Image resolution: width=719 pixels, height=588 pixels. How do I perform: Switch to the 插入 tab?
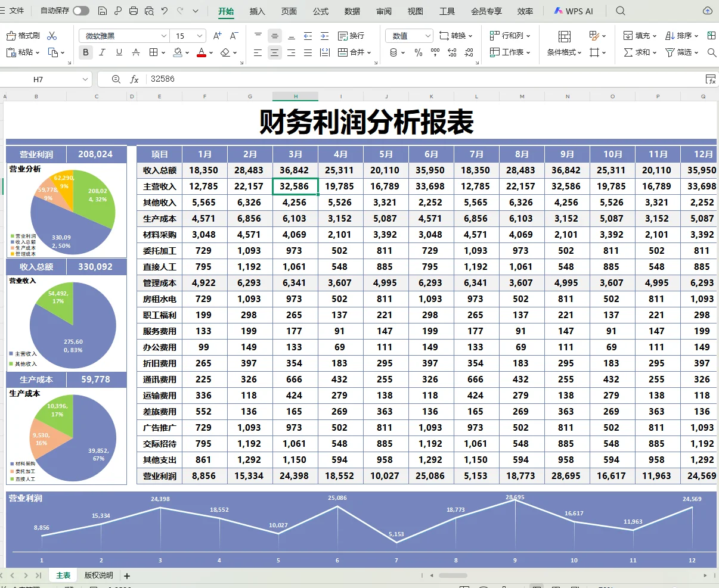[257, 11]
